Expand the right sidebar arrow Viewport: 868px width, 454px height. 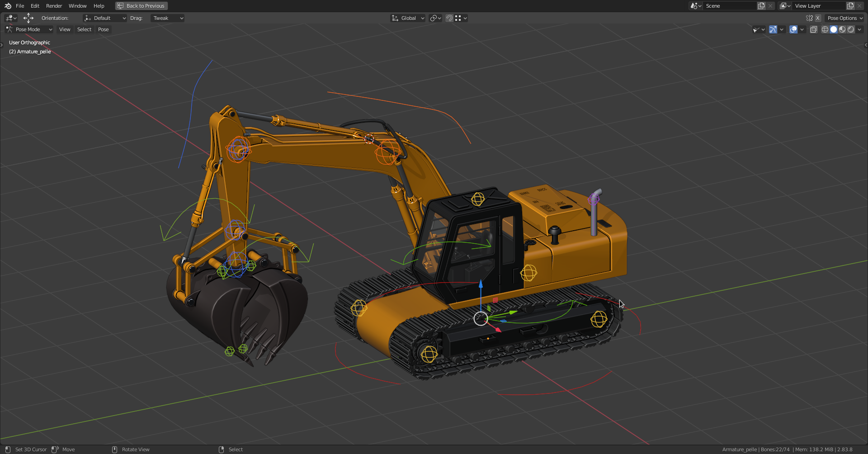click(866, 45)
